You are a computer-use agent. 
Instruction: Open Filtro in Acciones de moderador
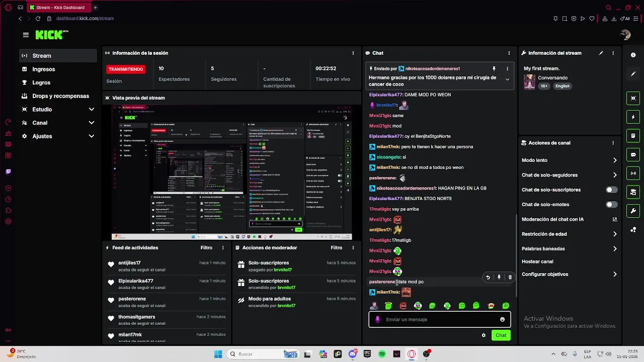[x=337, y=248]
